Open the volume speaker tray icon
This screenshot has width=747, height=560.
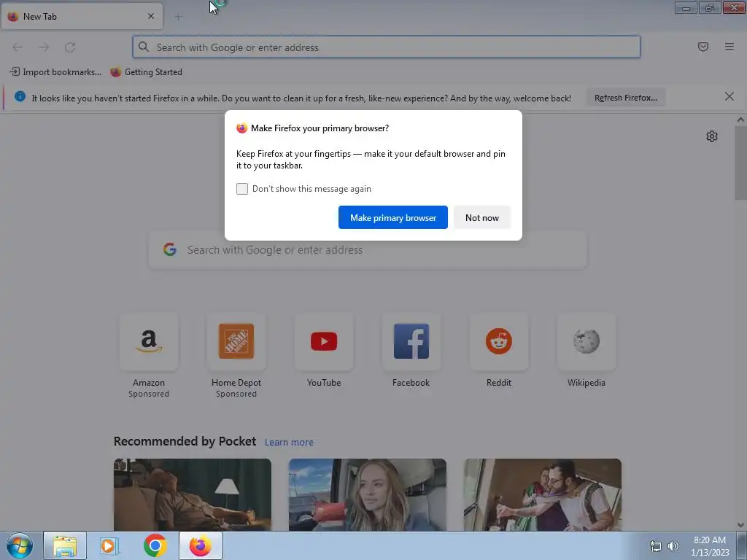tap(673, 546)
